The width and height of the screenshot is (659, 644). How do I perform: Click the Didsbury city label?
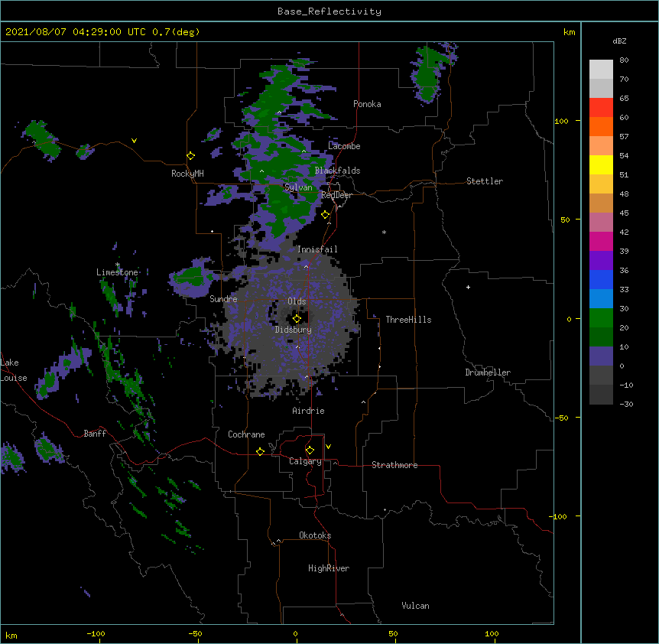pyautogui.click(x=294, y=330)
